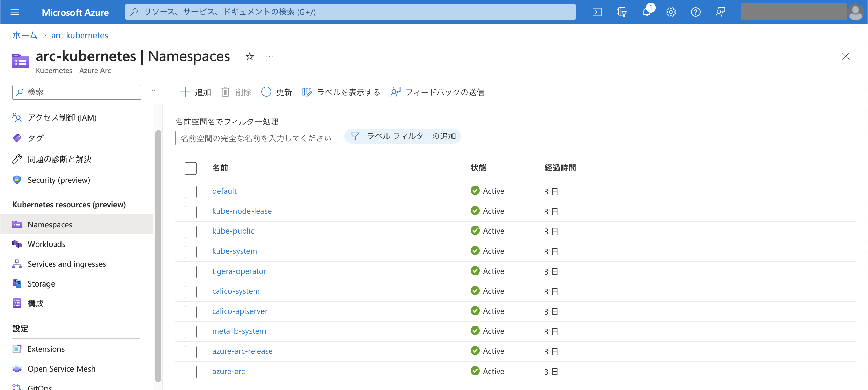Focus the sidebar 検索 search box
The height and width of the screenshot is (390, 868).
click(77, 92)
